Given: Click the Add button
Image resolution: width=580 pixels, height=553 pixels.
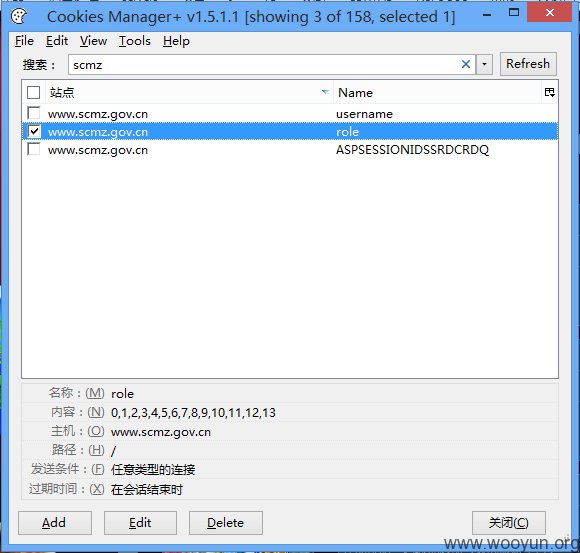Looking at the screenshot, I should [x=54, y=523].
